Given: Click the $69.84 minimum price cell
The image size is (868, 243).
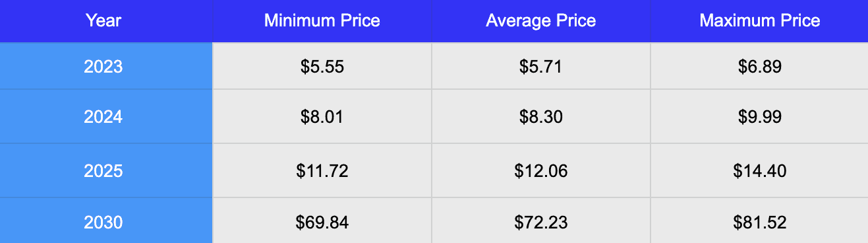Looking at the screenshot, I should coord(322,221).
